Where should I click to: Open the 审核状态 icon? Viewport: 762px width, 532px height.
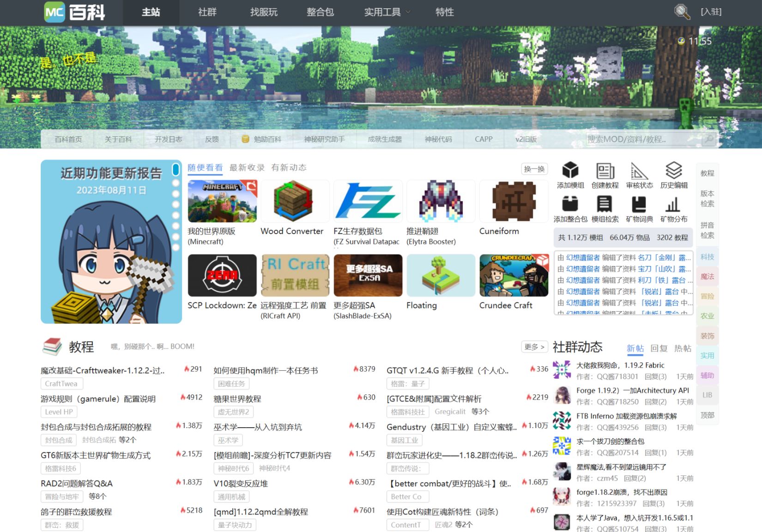coord(639,170)
